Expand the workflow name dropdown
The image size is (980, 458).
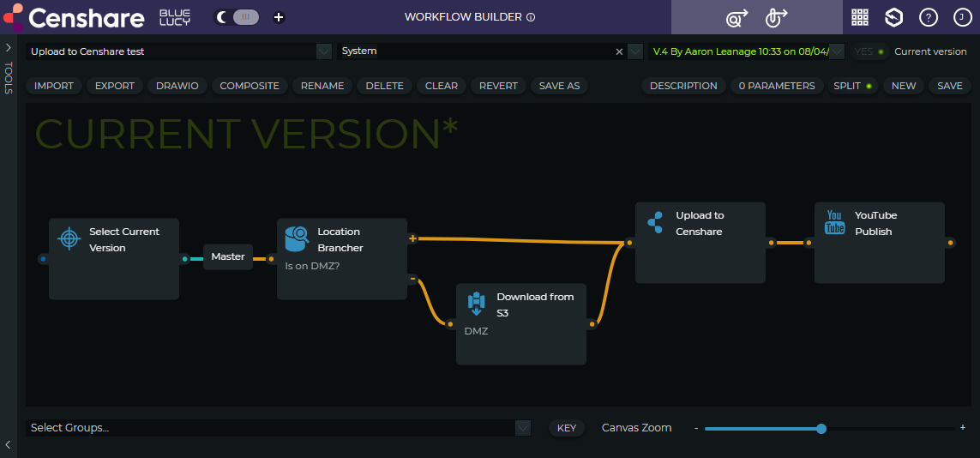323,51
